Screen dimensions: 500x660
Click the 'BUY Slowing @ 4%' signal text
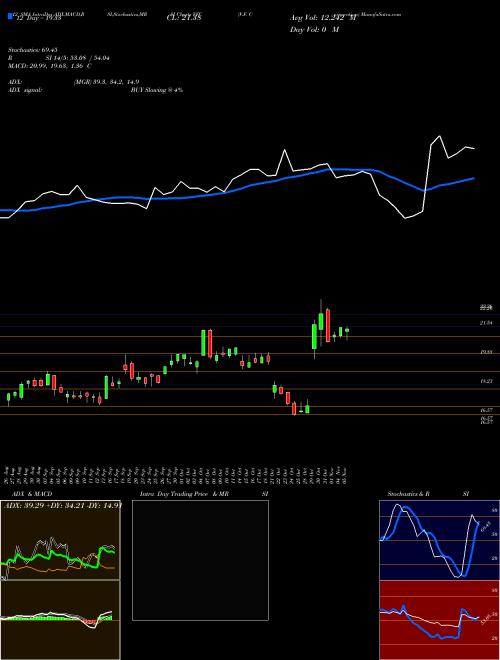(x=157, y=90)
